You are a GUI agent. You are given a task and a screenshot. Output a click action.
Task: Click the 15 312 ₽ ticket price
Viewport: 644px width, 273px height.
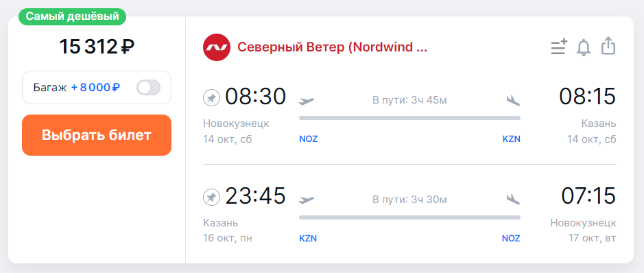point(97,47)
